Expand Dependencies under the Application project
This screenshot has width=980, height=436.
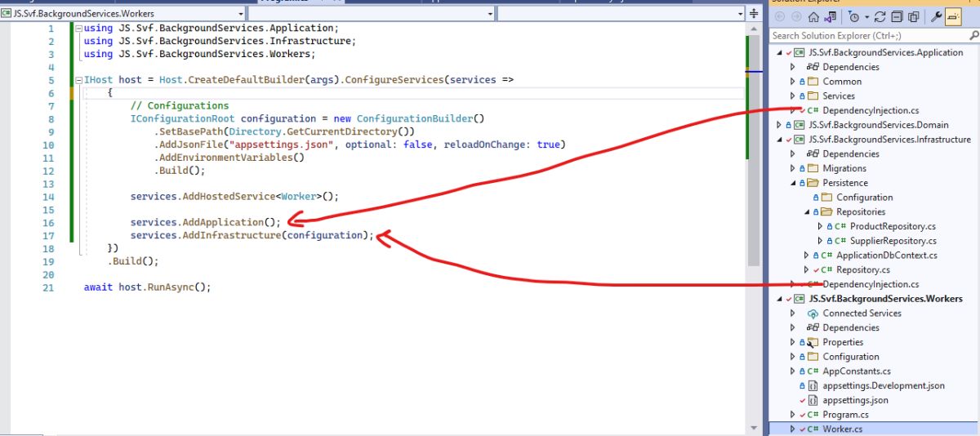coord(792,67)
